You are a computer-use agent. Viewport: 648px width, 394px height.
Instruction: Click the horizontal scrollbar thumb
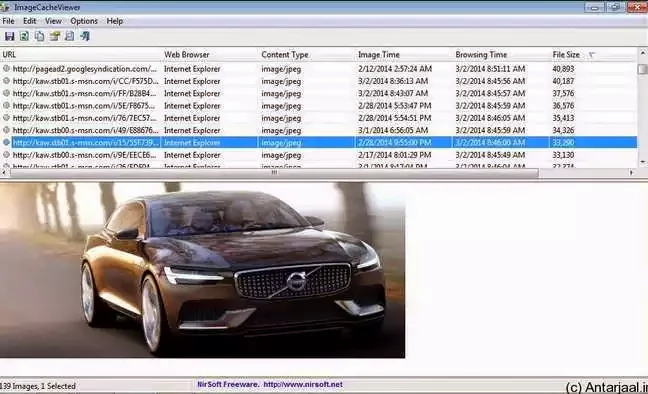[274, 173]
